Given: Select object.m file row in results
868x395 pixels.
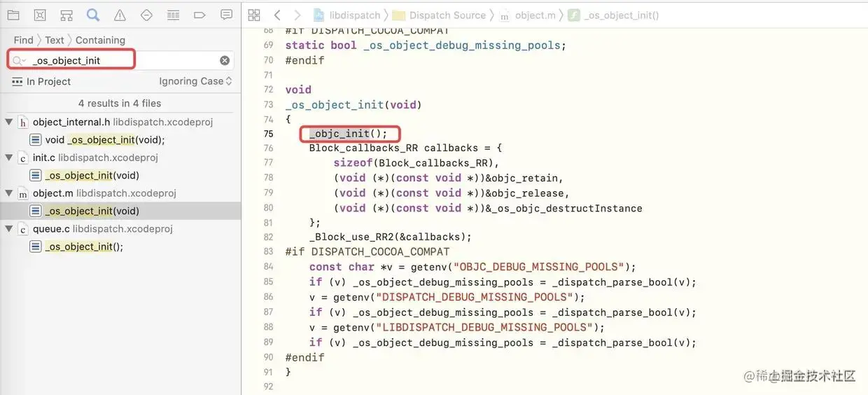Looking at the screenshot, I should [x=120, y=193].
